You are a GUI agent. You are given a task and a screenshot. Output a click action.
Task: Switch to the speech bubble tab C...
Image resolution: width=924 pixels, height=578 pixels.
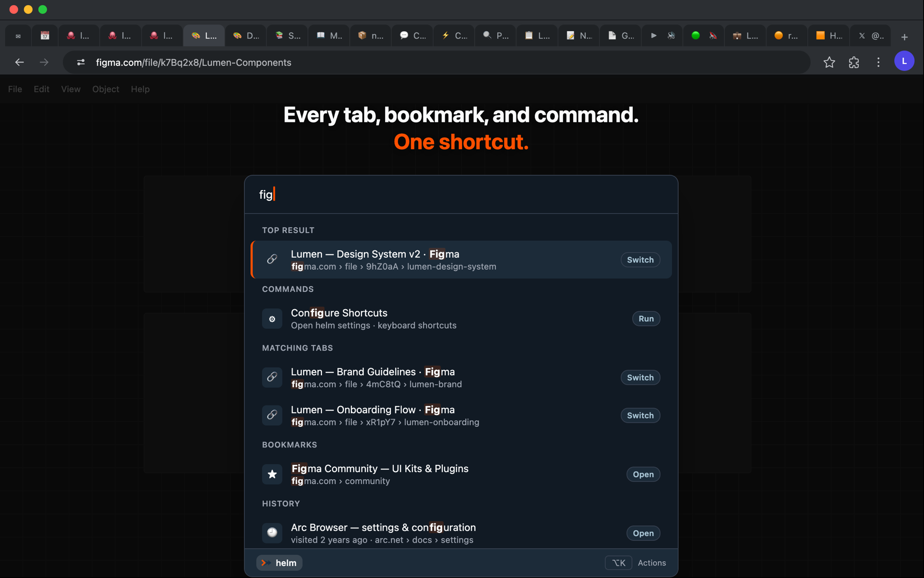[412, 36]
